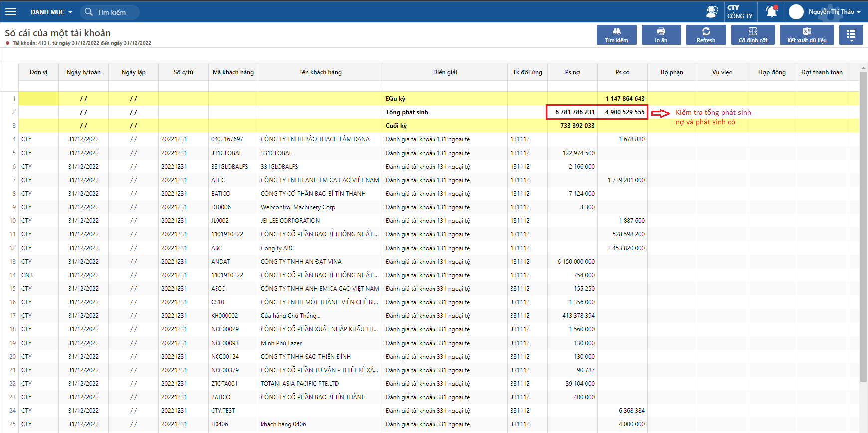This screenshot has height=433, width=868.
Task: Click the filter box under Mã khách hàng
Action: coord(233,86)
